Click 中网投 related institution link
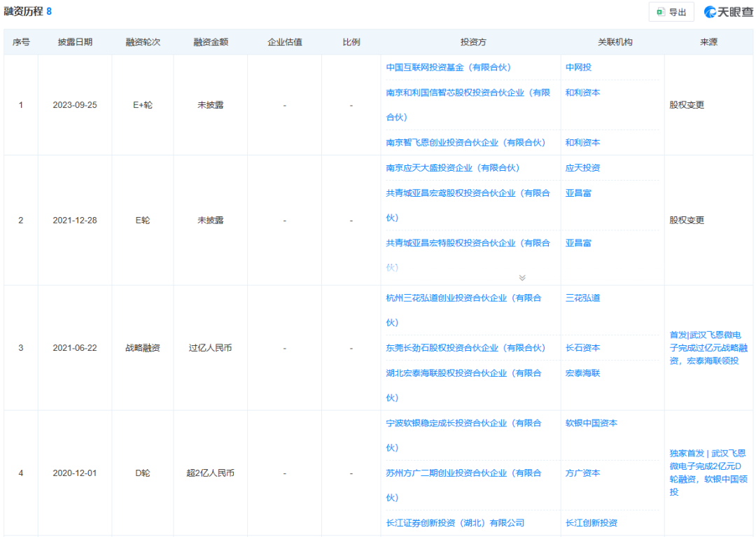 pos(578,67)
